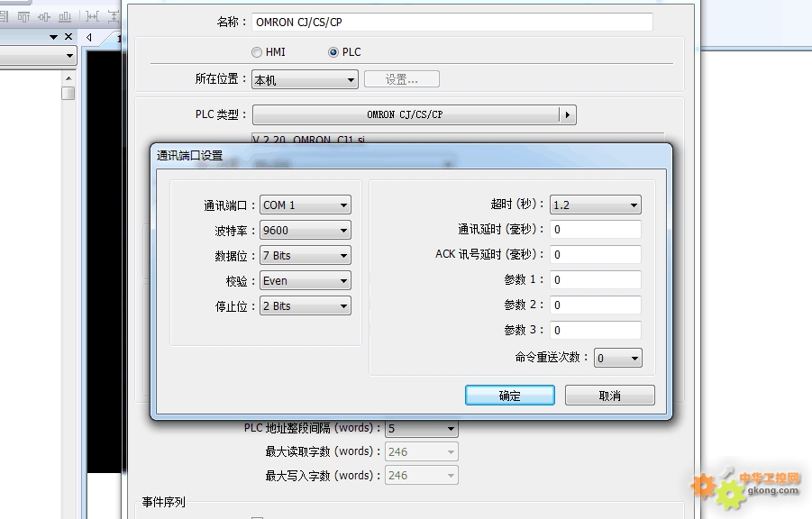Click the side panel scroll up arrow
Screen dimensions: 812x519
(x=68, y=78)
